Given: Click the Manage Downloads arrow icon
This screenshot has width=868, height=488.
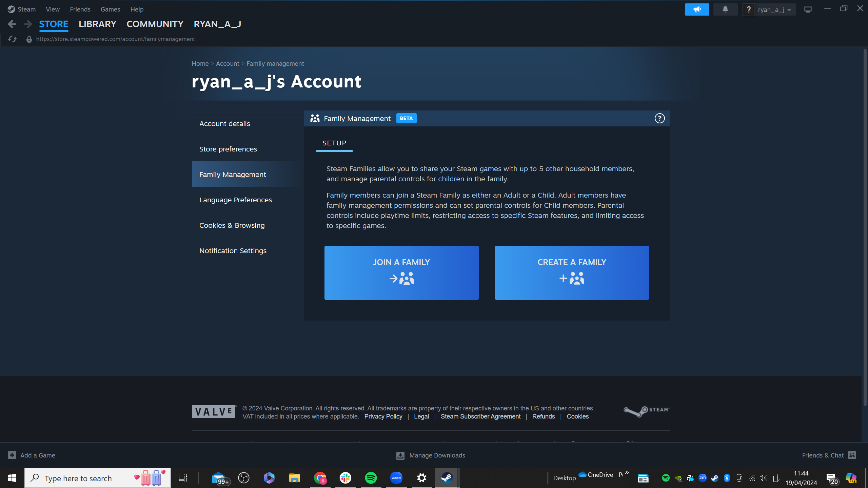Looking at the screenshot, I should (400, 455).
